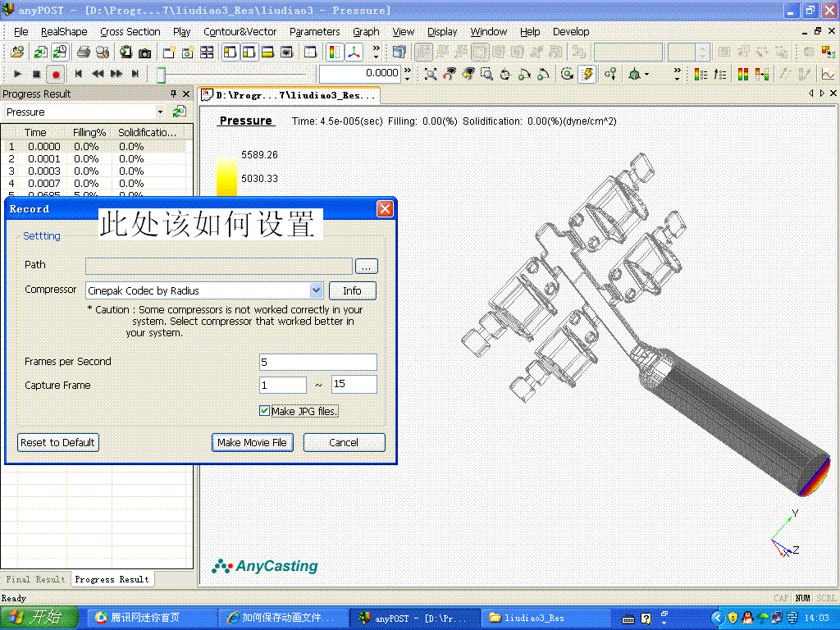
Task: Click the red-green dual legend bars icon
Action: point(743,74)
